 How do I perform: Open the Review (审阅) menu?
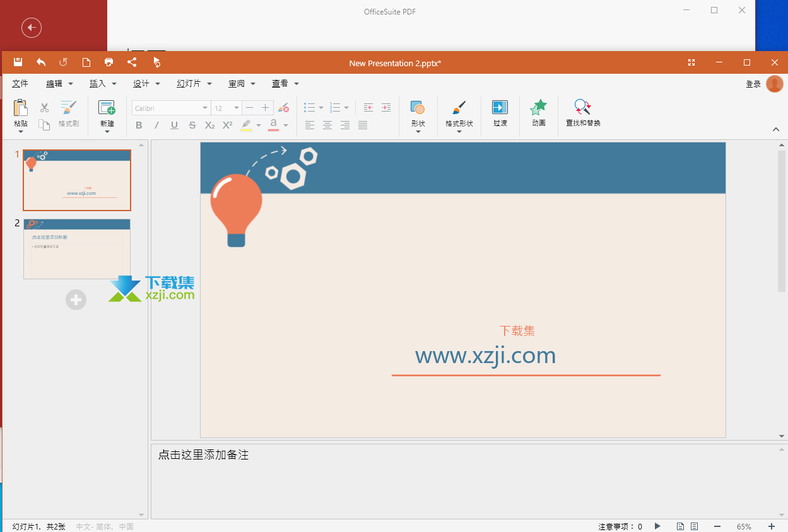coord(242,84)
